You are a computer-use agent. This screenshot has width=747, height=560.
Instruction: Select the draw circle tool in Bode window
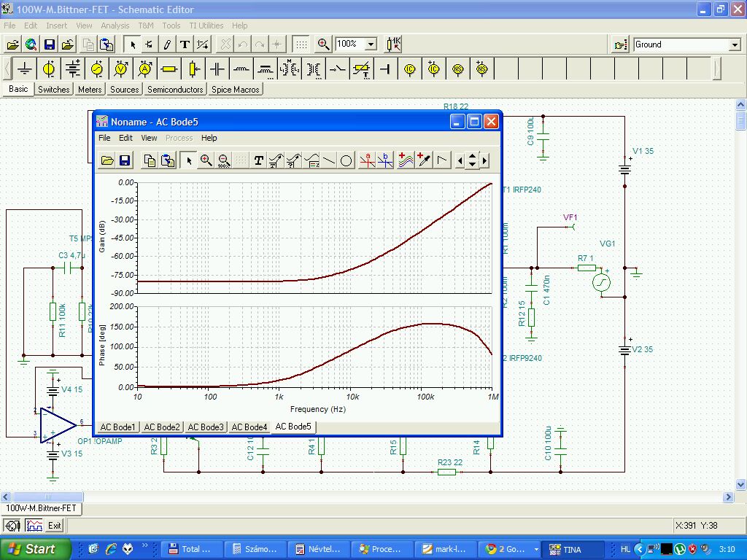click(x=347, y=160)
